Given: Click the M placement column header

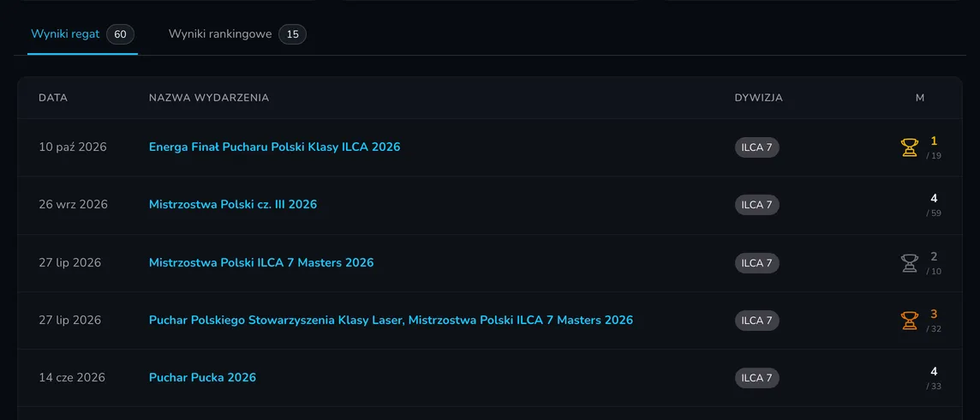Looking at the screenshot, I should (x=920, y=98).
